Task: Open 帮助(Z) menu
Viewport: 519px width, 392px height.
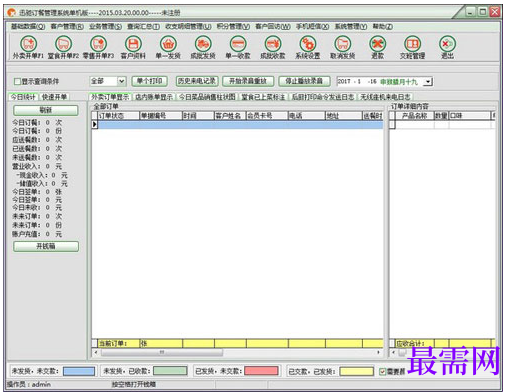Action: click(x=382, y=26)
